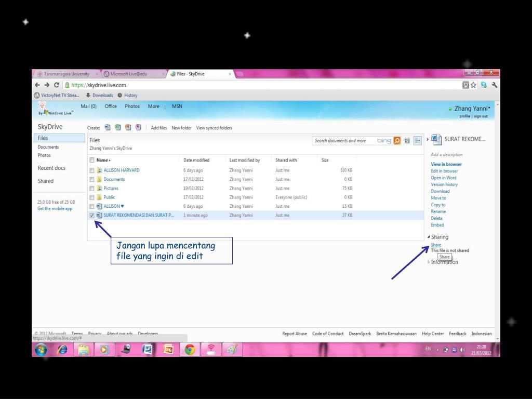Open Windows Media Player from taskbar
Image resolution: width=532 pixels, height=399 pixels.
tap(104, 350)
